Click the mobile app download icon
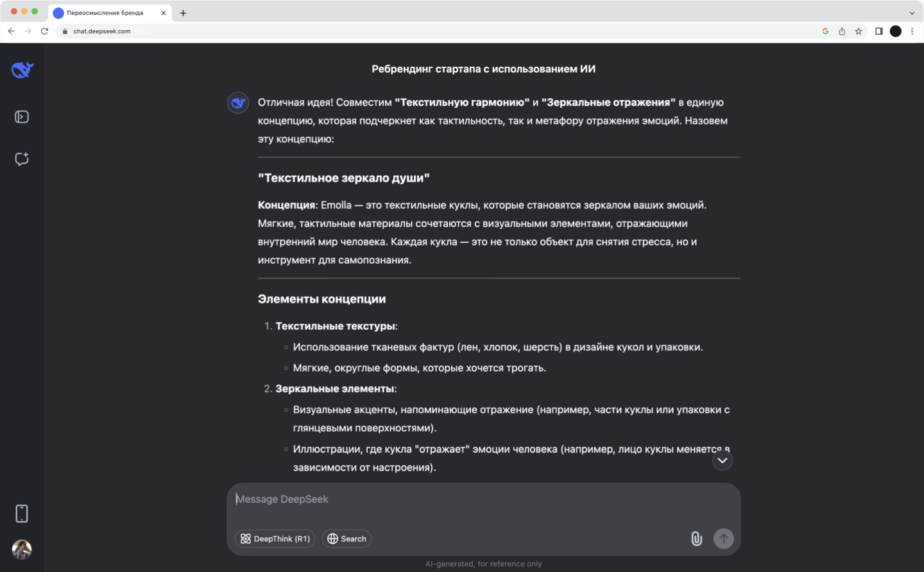Viewport: 924px width, 572px height. [x=22, y=514]
